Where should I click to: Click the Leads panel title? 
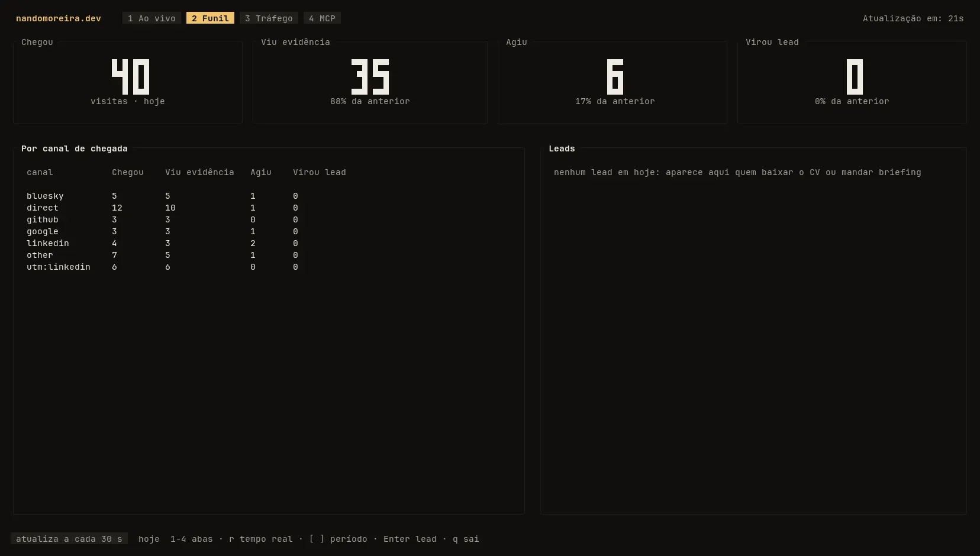(x=562, y=148)
